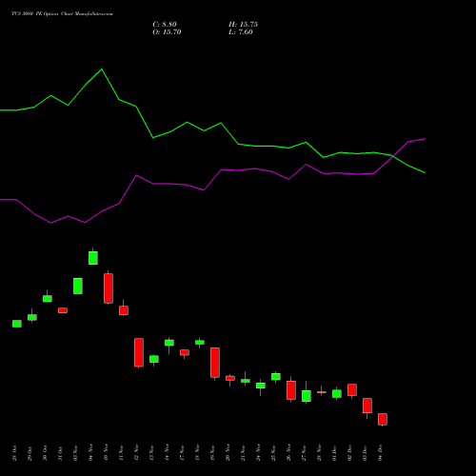This screenshot has height=476, width=476.
Task: Select the green 29 Oct candlestick
Action: tap(32, 317)
